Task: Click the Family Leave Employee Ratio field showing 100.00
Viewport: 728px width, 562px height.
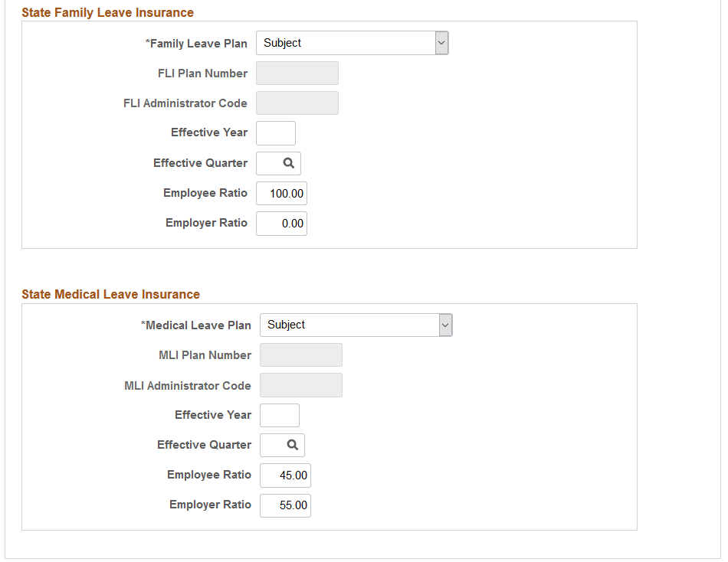Action: pyautogui.click(x=281, y=193)
